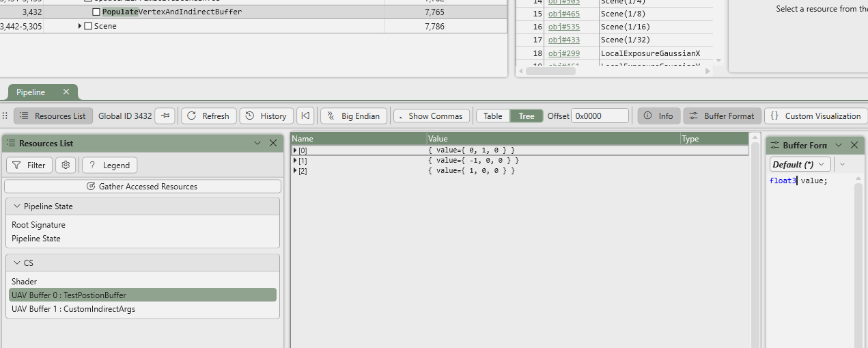Show the Legend

click(x=109, y=165)
